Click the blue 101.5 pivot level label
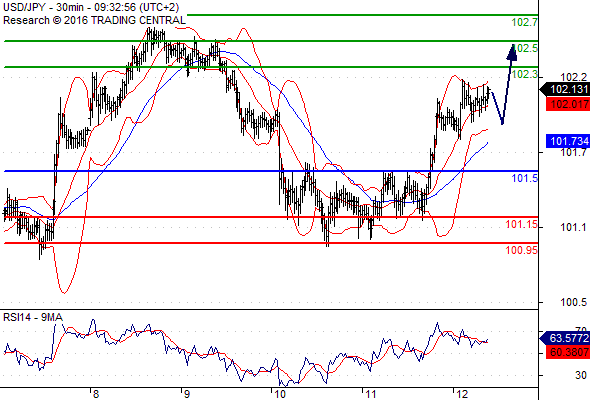Screen dimensions: 590x400 click(525, 178)
